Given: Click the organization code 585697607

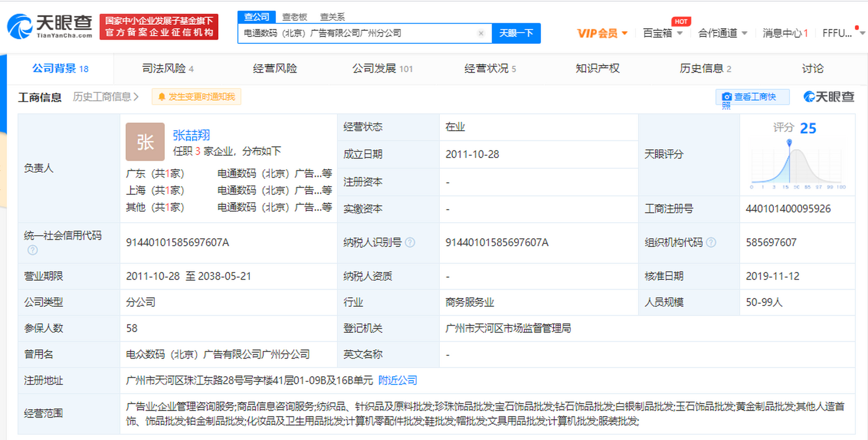Looking at the screenshot, I should [x=771, y=243].
